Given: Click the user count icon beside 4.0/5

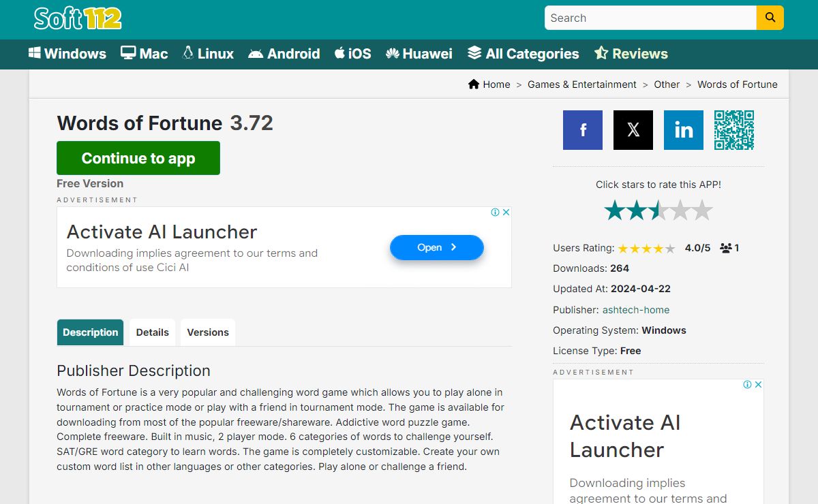Looking at the screenshot, I should (726, 248).
